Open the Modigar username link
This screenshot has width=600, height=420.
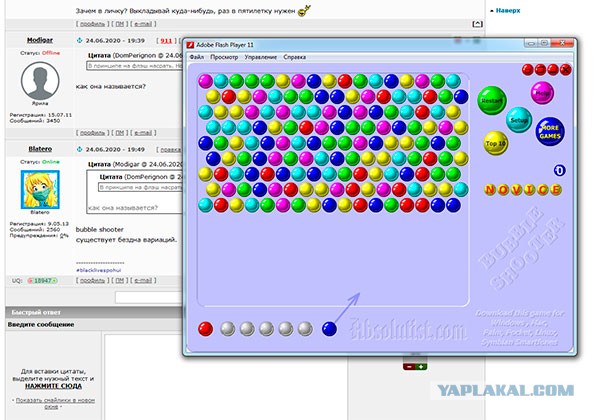(x=40, y=40)
